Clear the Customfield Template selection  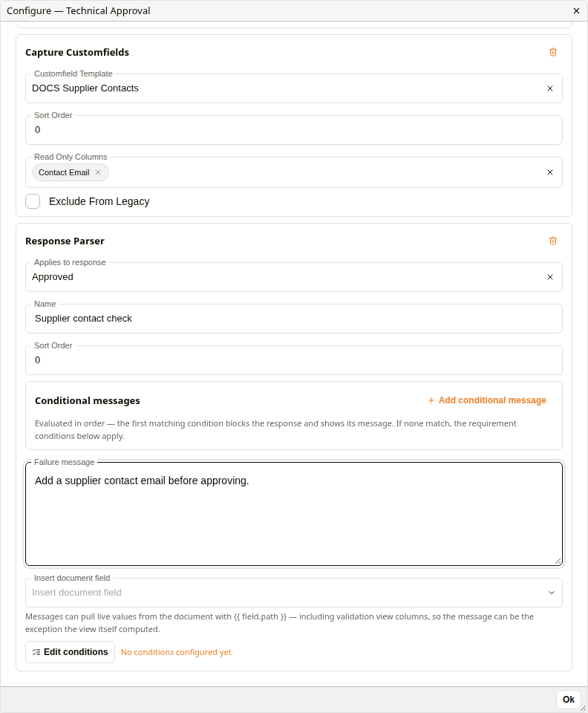point(550,88)
